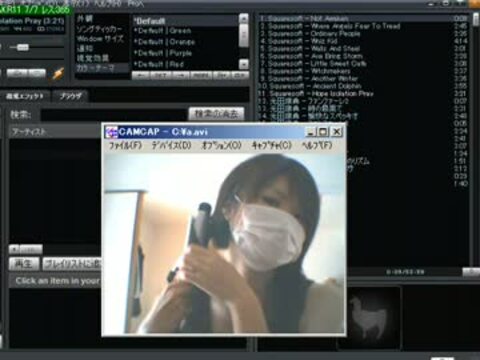480x360 pixels.
Task: Click the llama album art thumbnail
Action: (369, 318)
